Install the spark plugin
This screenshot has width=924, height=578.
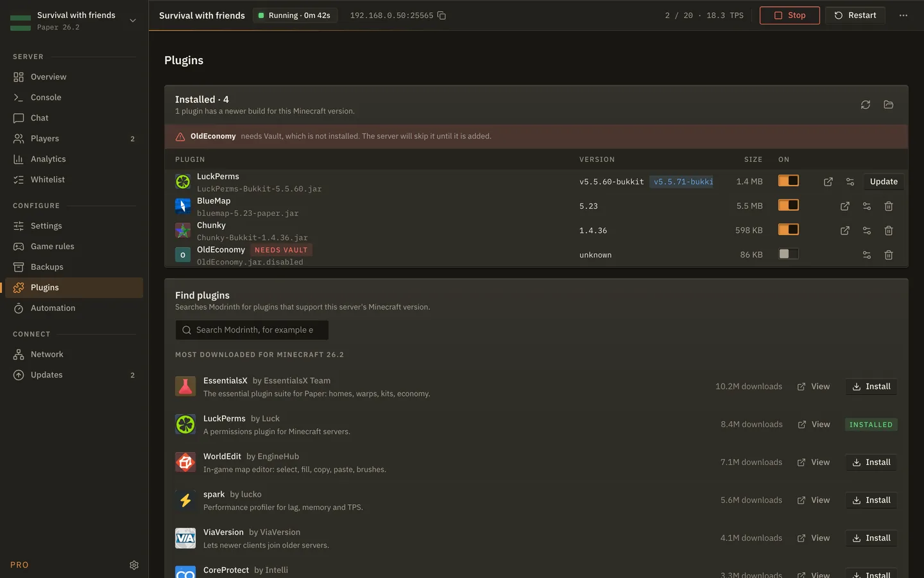coord(871,500)
